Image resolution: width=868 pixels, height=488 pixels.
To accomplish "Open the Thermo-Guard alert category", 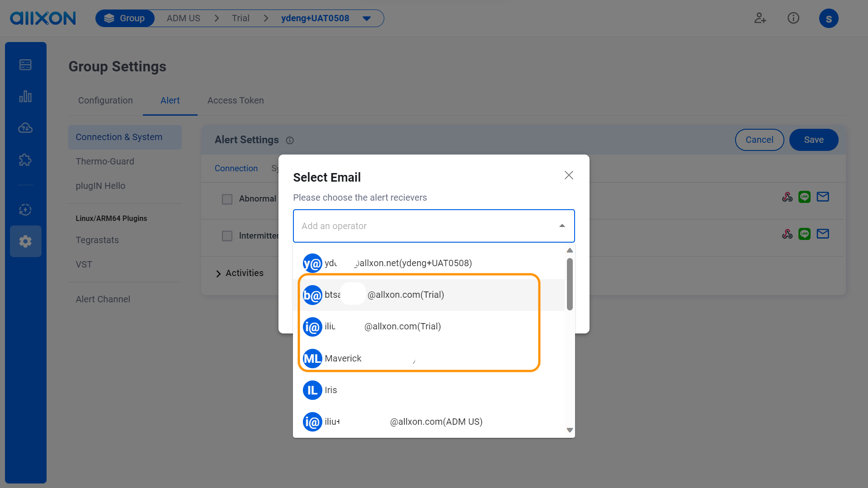I will coord(105,161).
